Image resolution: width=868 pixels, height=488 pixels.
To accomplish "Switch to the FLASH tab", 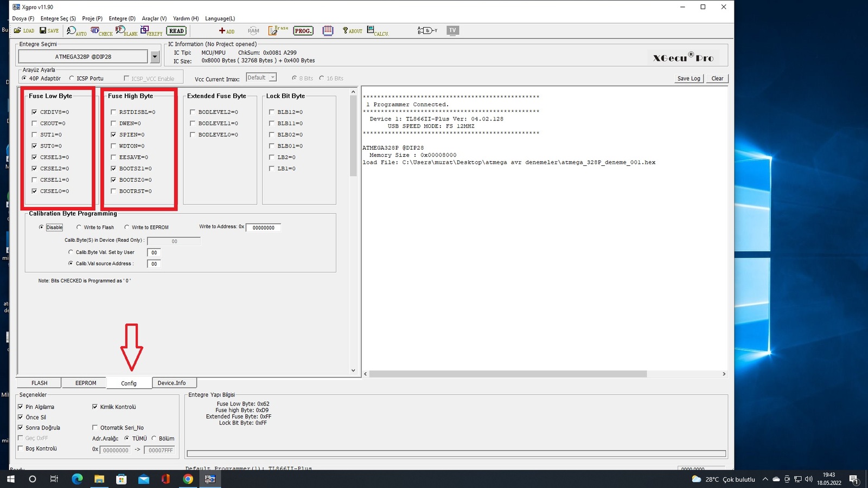I will [39, 383].
